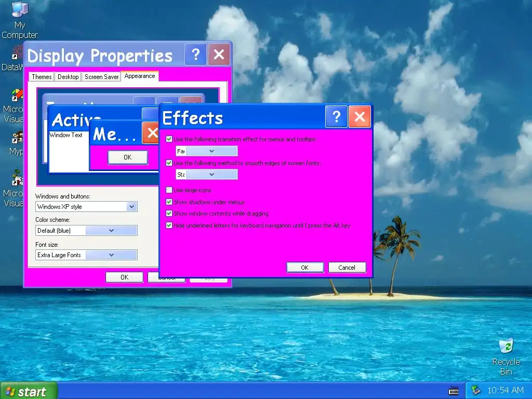
Task: Toggle transition effect for menus and tooltips
Action: point(169,139)
